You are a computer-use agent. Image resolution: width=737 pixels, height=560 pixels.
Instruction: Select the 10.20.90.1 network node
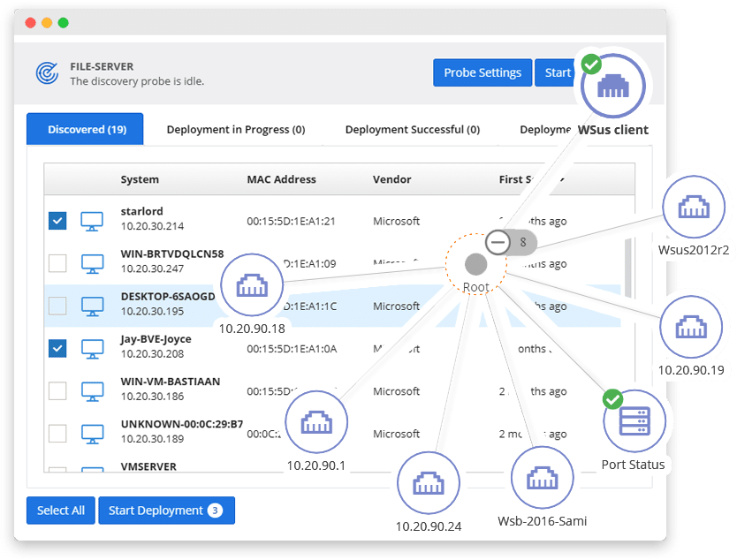(x=316, y=422)
